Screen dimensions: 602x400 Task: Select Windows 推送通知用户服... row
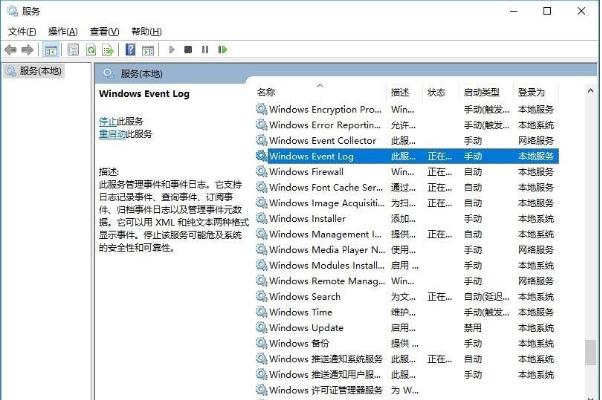(x=407, y=375)
